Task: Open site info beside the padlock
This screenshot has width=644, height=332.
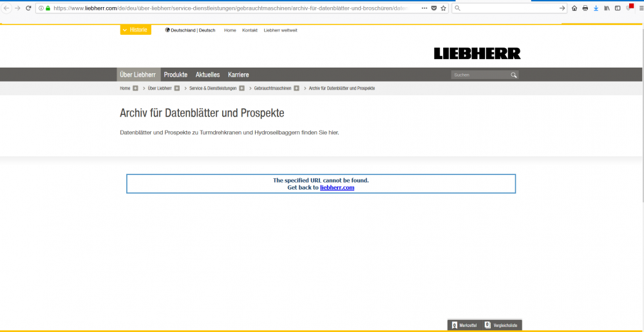Action: tap(41, 8)
